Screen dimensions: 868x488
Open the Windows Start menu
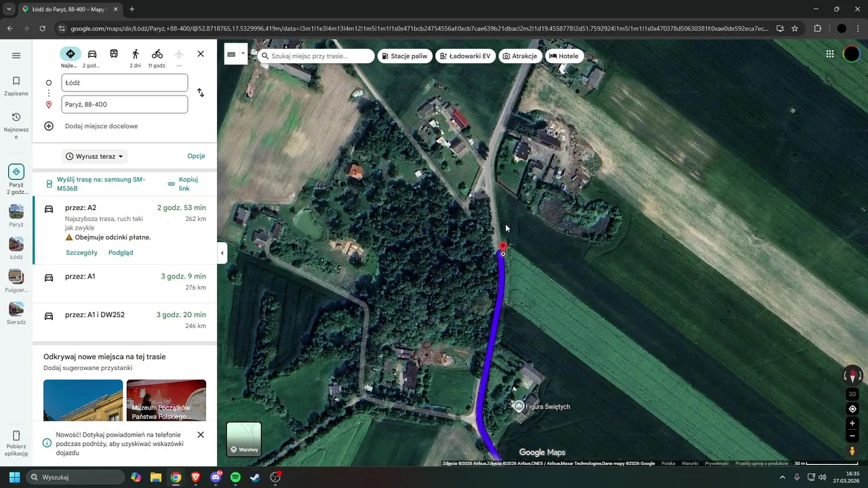click(14, 477)
